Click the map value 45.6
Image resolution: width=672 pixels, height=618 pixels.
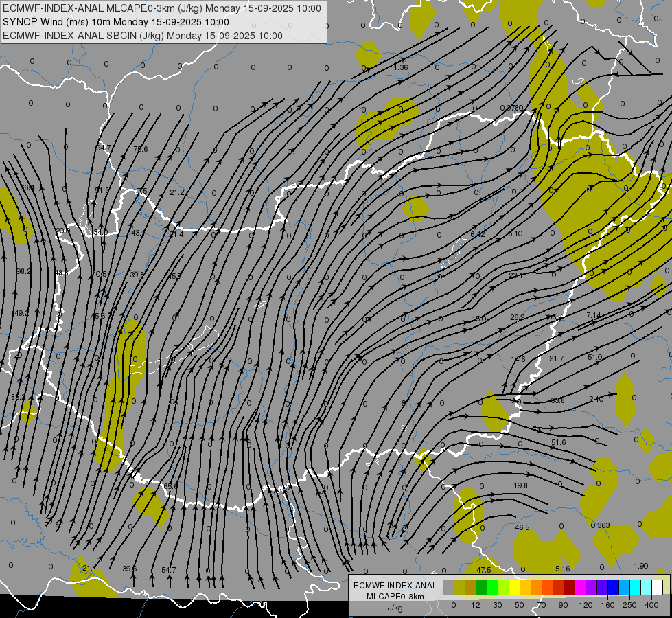(x=98, y=316)
